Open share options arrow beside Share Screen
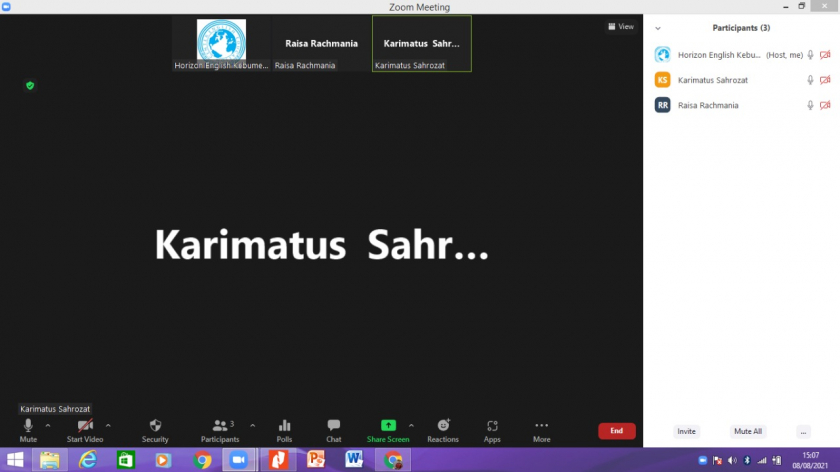The height and width of the screenshot is (472, 840). pos(411,426)
